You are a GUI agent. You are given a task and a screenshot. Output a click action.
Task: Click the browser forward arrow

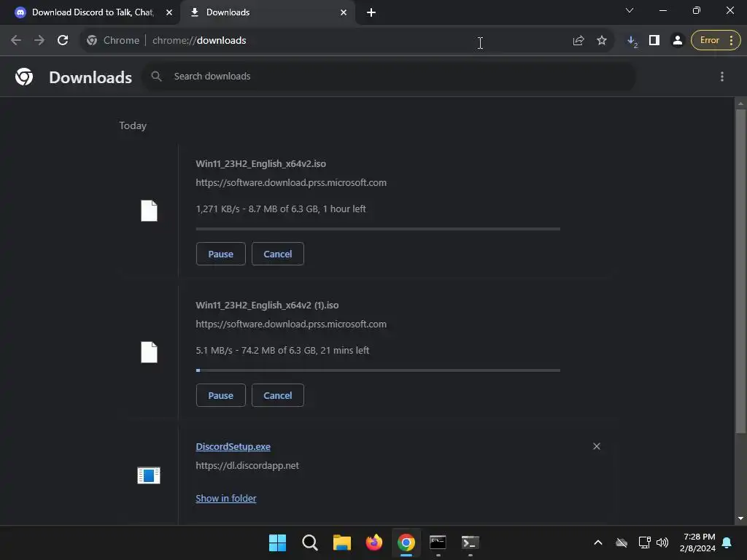click(39, 41)
